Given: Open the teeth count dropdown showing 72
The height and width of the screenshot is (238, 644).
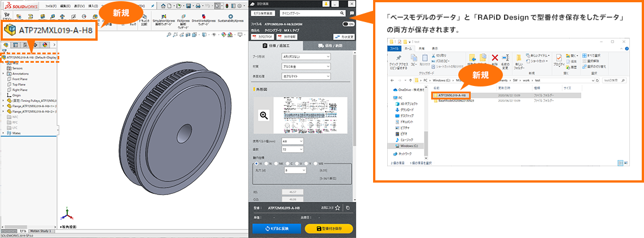Looking at the screenshot, I should pyautogui.click(x=292, y=149).
